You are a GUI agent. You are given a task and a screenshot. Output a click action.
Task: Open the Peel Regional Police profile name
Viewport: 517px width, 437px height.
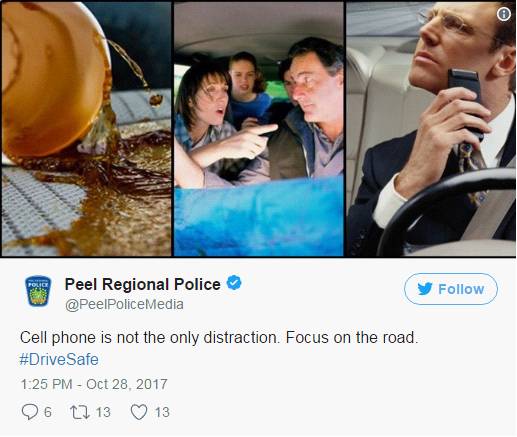[143, 284]
